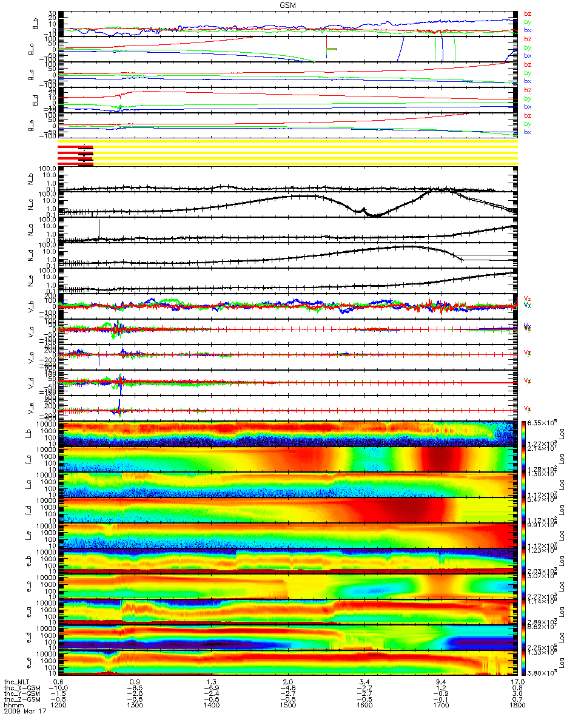The height and width of the screenshot is (728, 564).
Task: Click the 1400 time tick label
Action: click(211, 705)
